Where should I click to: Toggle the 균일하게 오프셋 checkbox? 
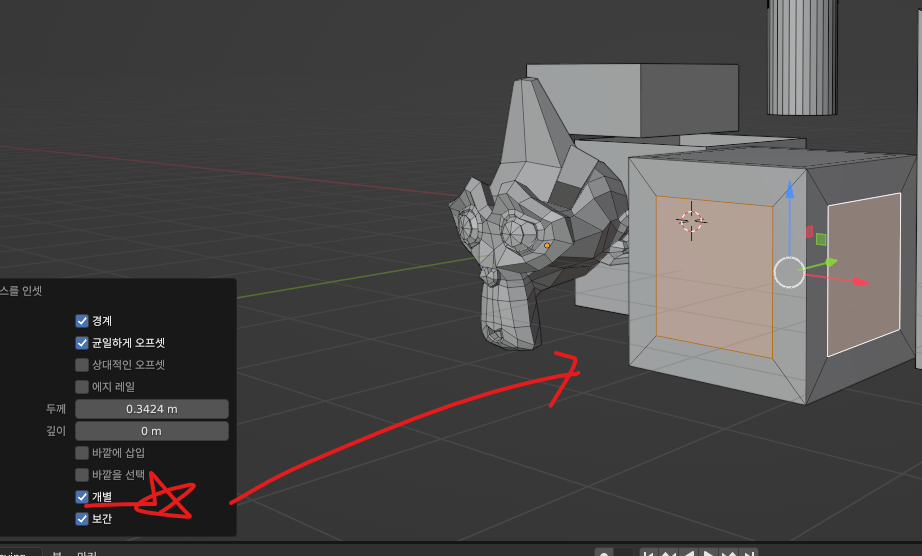click(82, 343)
